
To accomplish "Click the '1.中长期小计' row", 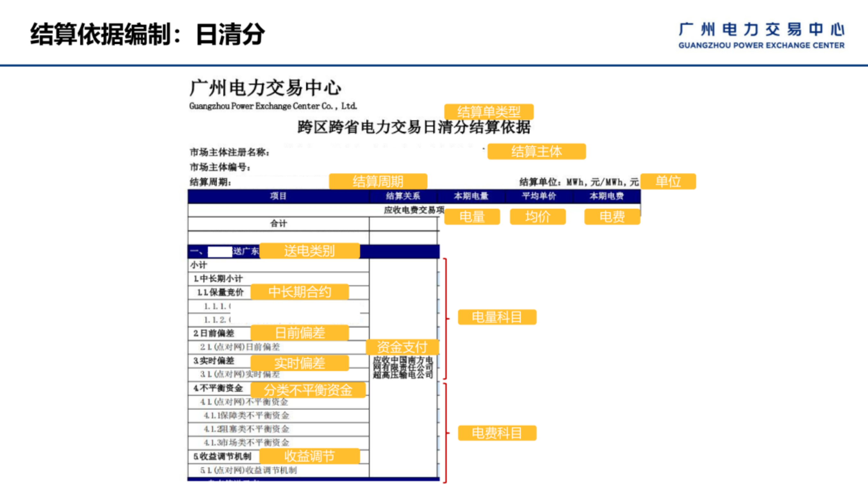I will [278, 279].
